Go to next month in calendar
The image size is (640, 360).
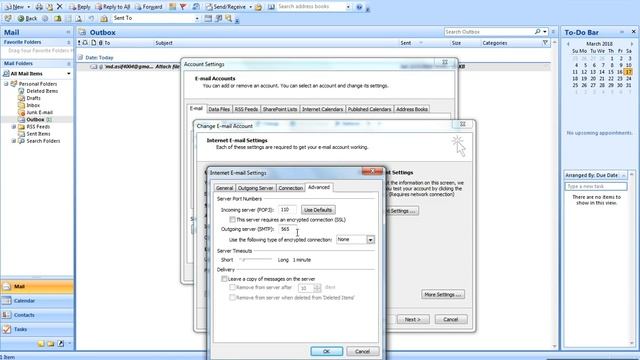[632, 44]
